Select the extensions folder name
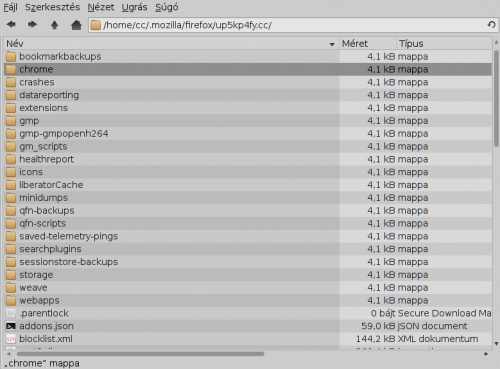500x369 pixels. tap(43, 108)
